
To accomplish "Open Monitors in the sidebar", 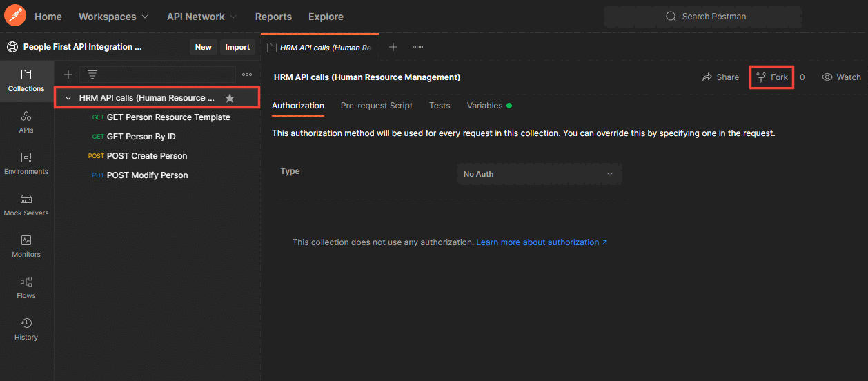I will 26,246.
